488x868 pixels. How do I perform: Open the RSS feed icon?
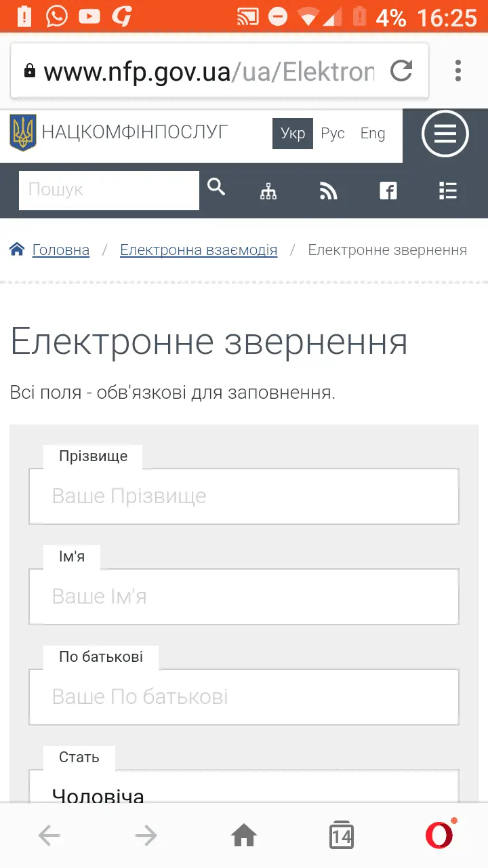(328, 192)
